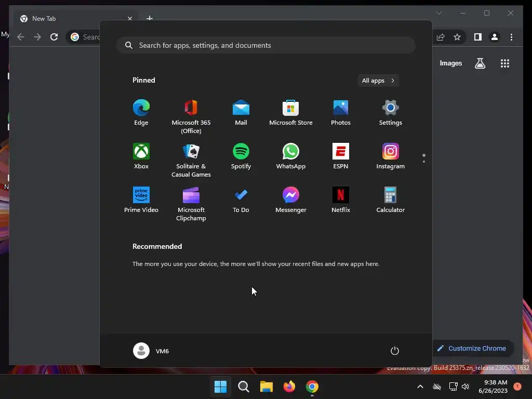This screenshot has height=399, width=532.
Task: Show hidden tray icons chevron
Action: coord(420,387)
